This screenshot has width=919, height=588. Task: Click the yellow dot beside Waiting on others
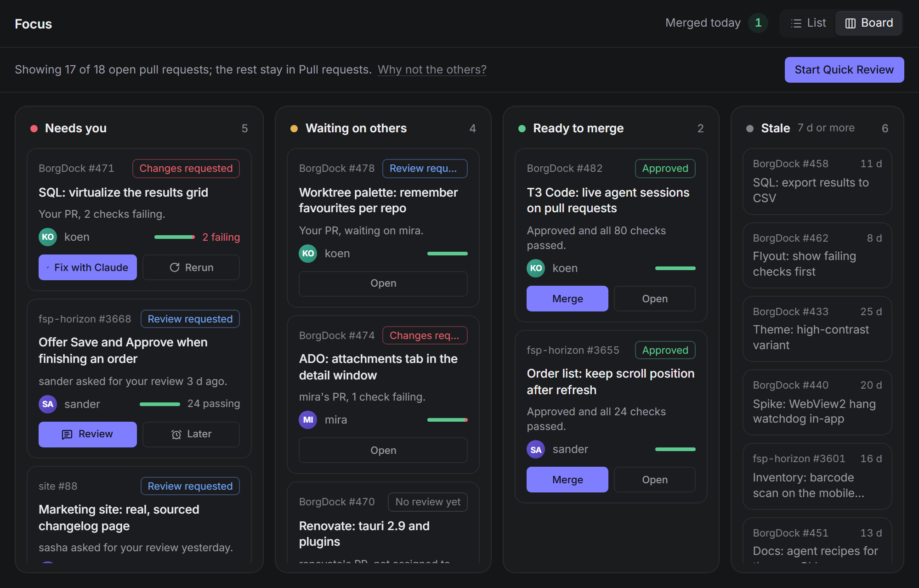(294, 129)
